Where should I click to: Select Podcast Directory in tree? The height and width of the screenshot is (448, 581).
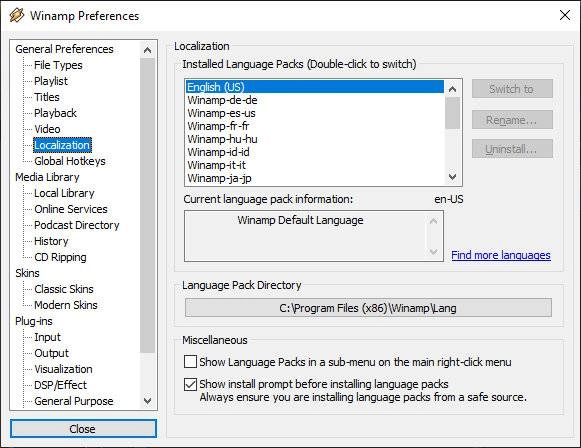77,225
